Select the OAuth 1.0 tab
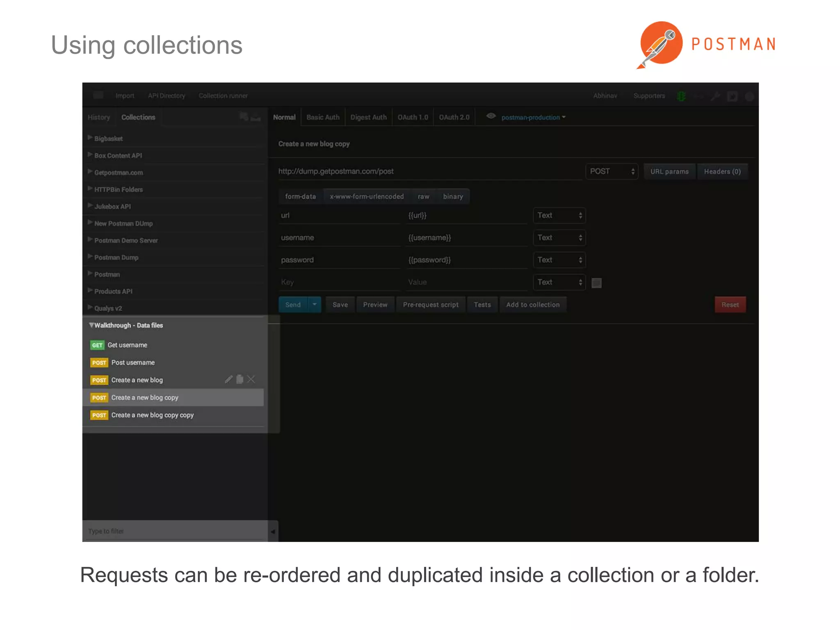The width and height of the screenshot is (840, 630). click(x=413, y=117)
